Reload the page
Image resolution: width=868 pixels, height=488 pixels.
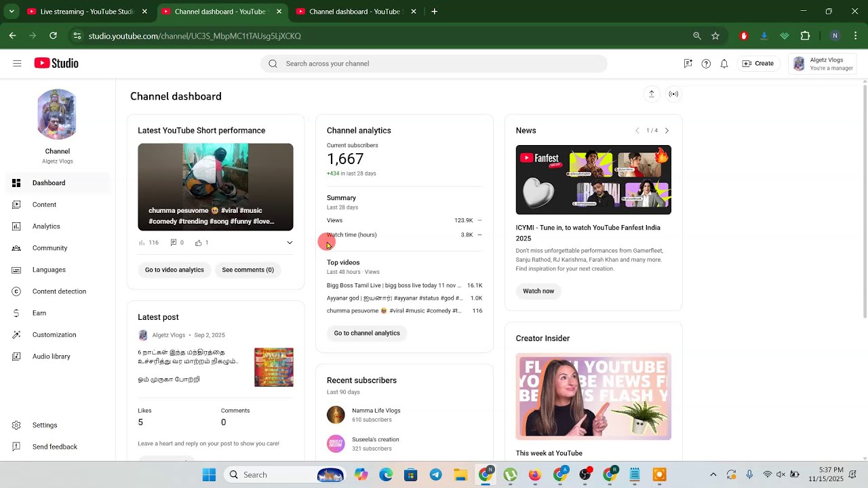tap(53, 36)
